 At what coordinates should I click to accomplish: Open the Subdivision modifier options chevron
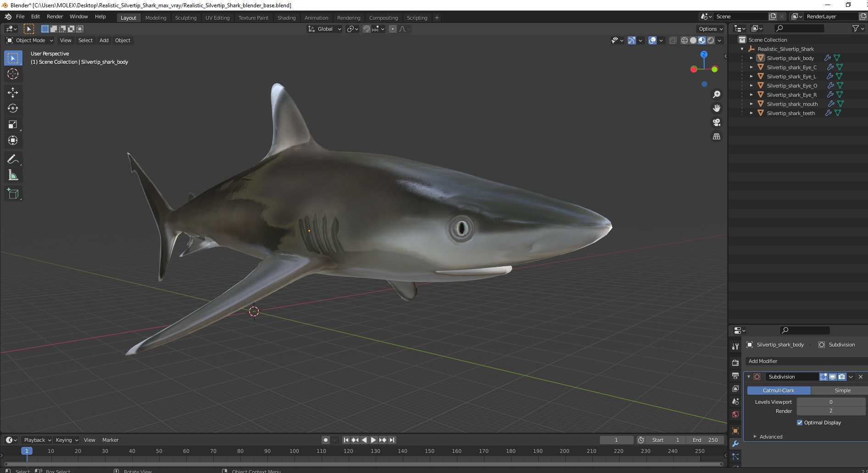click(x=851, y=377)
